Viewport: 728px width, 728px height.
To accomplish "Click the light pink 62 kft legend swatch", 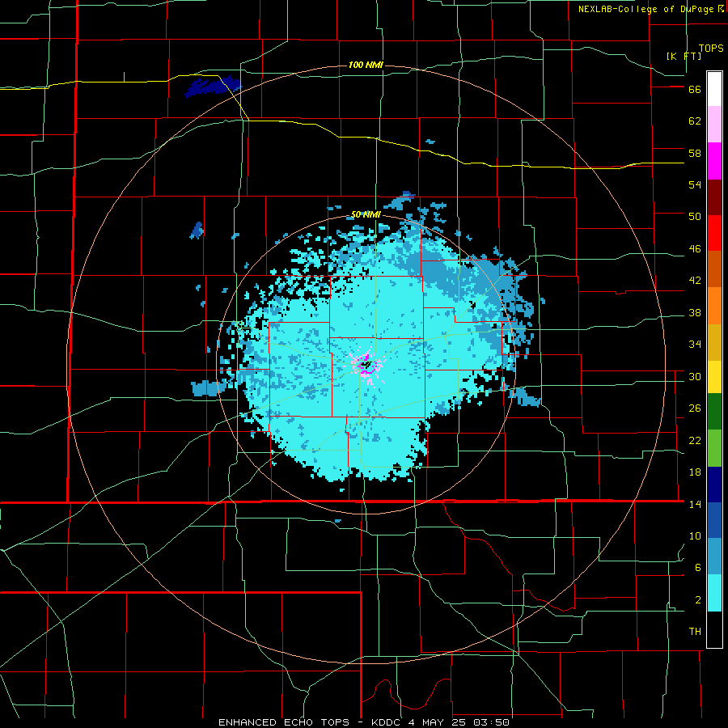I will click(x=714, y=124).
